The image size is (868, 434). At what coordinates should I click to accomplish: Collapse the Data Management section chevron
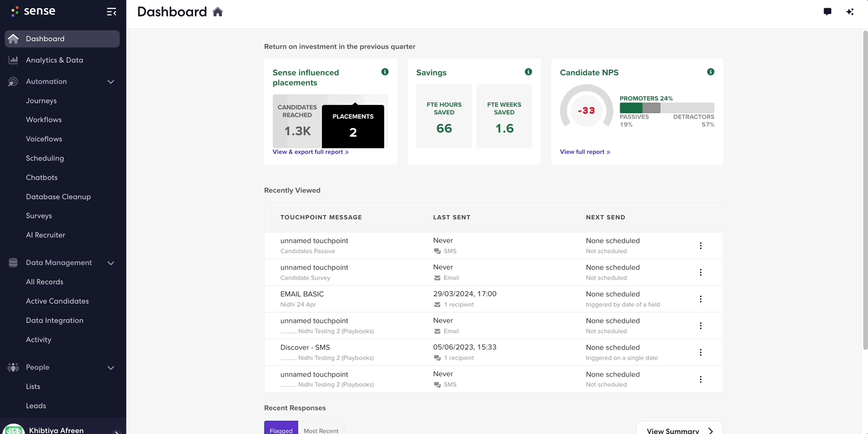pos(111,263)
